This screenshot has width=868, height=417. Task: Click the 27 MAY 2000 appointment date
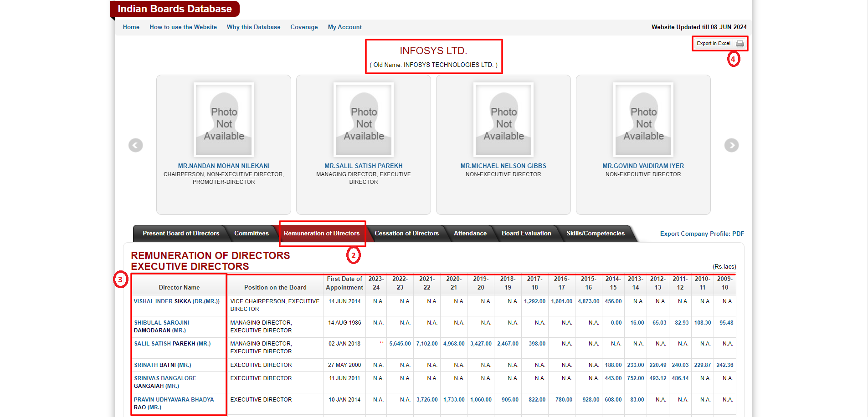344,365
